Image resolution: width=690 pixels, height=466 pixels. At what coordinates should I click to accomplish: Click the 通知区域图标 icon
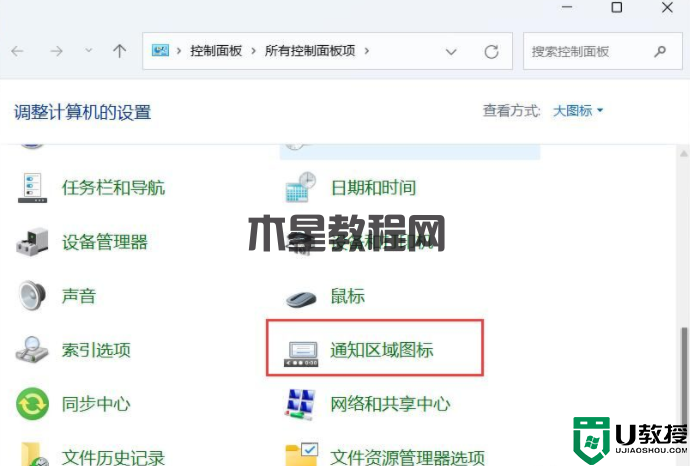point(301,354)
